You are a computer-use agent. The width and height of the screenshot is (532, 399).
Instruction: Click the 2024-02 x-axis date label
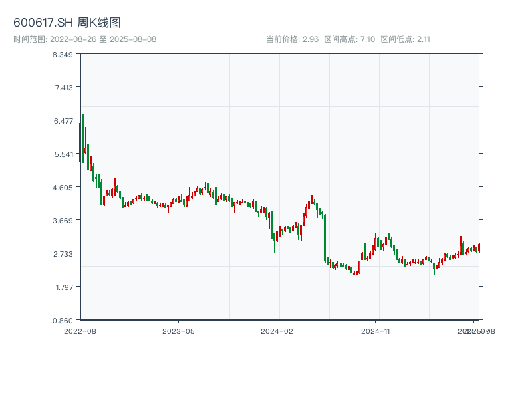pyautogui.click(x=277, y=331)
